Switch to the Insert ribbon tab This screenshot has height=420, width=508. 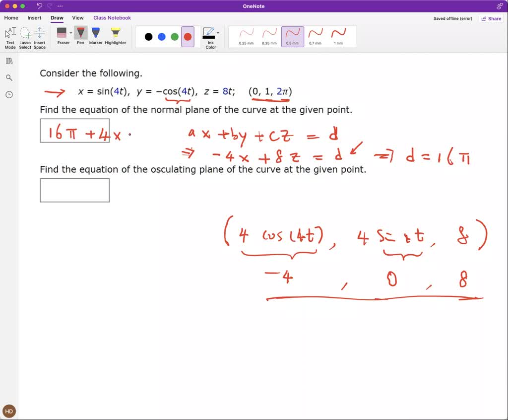(x=34, y=17)
